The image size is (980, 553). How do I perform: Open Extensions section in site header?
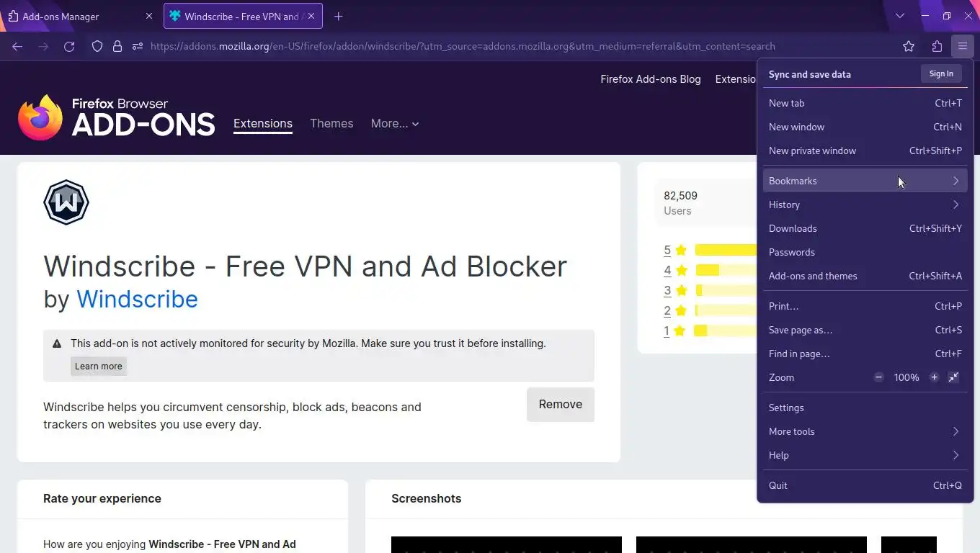tap(263, 123)
